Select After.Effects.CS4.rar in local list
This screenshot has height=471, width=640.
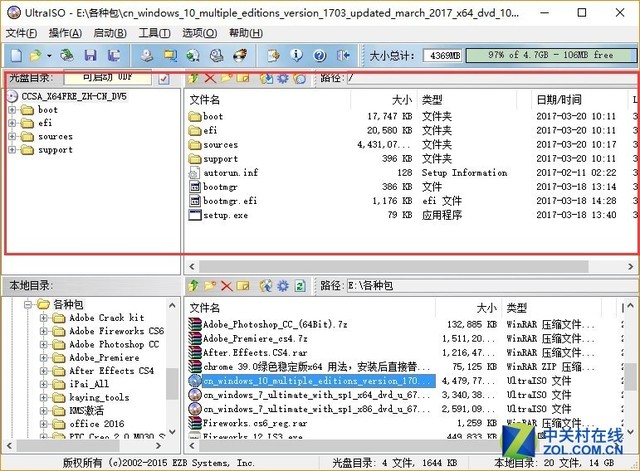coord(255,353)
